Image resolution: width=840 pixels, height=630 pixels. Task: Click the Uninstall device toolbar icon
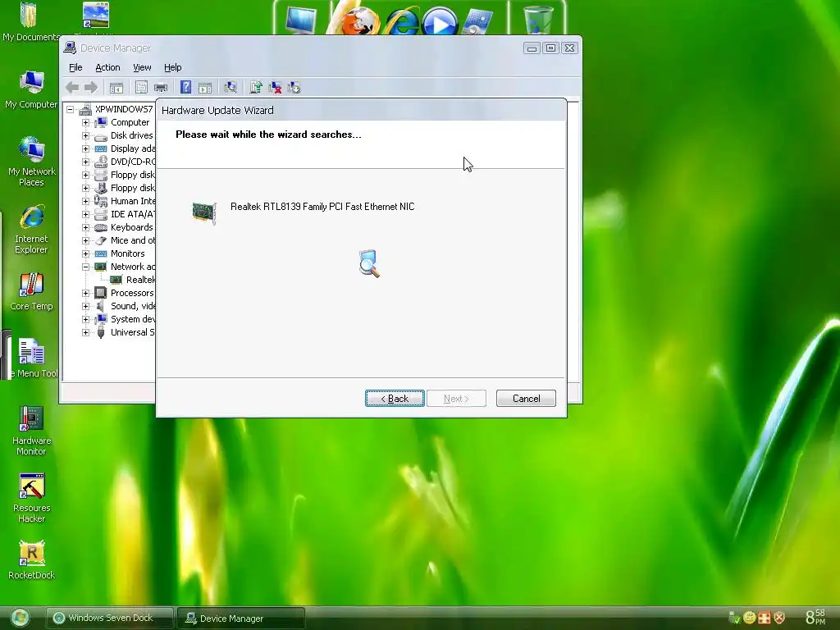pyautogui.click(x=276, y=87)
